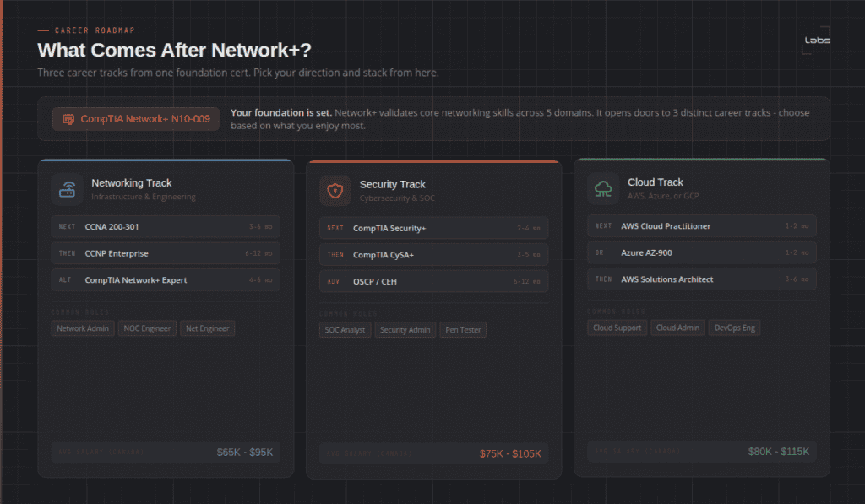
Task: Click the What Comes After Network+? title
Action: (x=174, y=50)
